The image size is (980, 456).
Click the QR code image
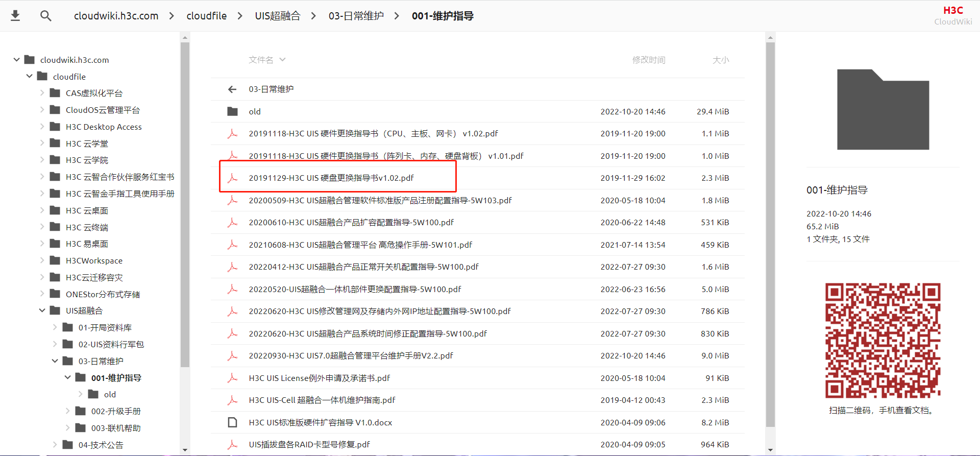coord(883,341)
